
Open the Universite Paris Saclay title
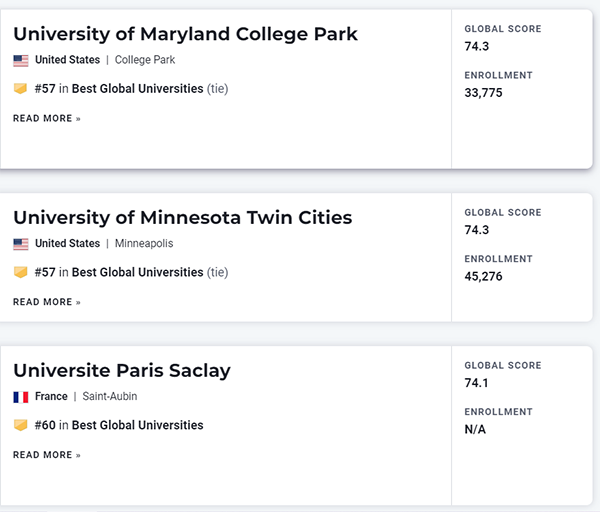122,370
